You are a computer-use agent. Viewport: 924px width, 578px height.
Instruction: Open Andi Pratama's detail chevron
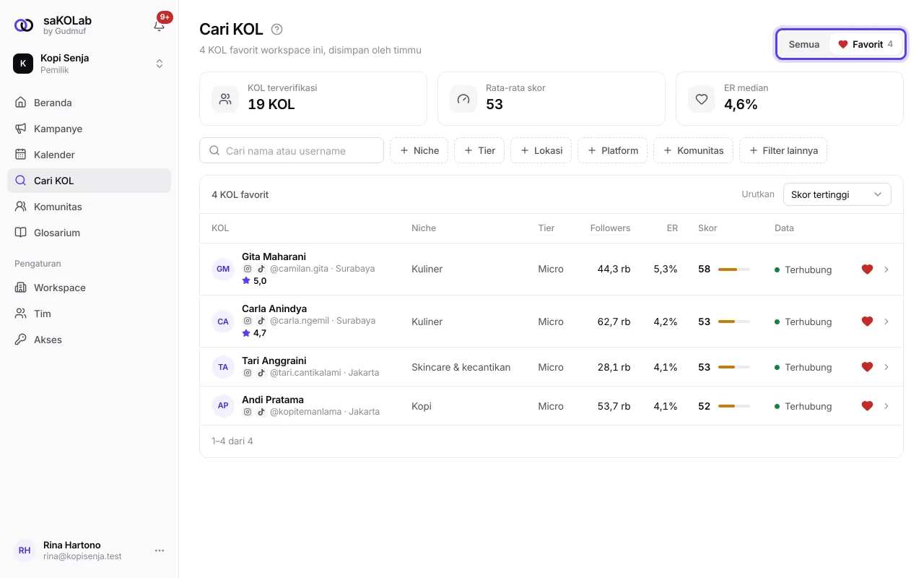[886, 405]
